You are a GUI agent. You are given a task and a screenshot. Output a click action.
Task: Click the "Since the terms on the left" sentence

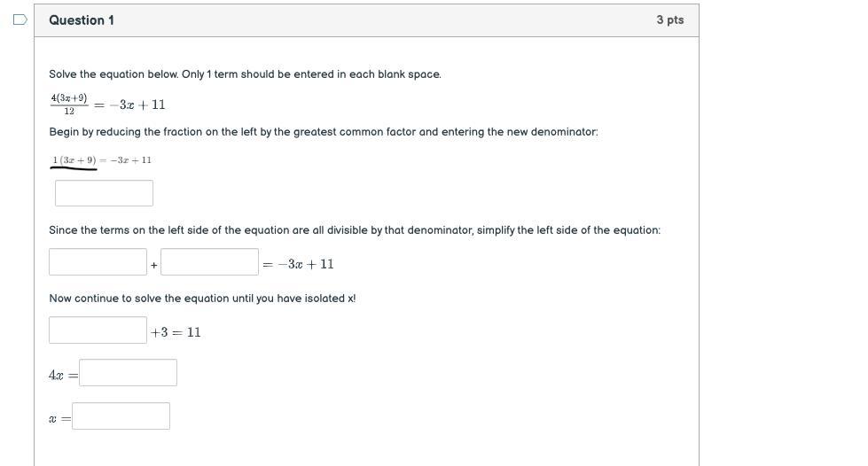[355, 230]
